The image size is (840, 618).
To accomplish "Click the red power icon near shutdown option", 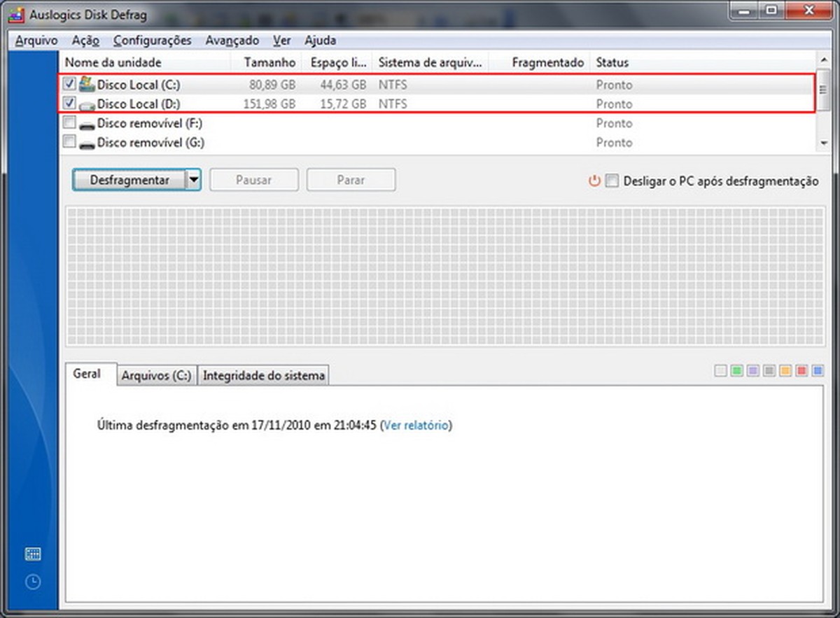I will coord(594,181).
